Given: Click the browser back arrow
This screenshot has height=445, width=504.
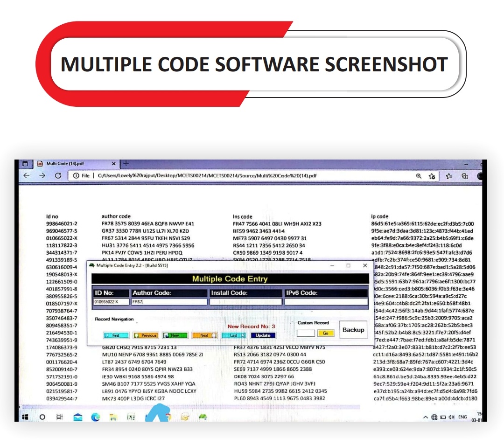Looking at the screenshot, I should (x=27, y=176).
